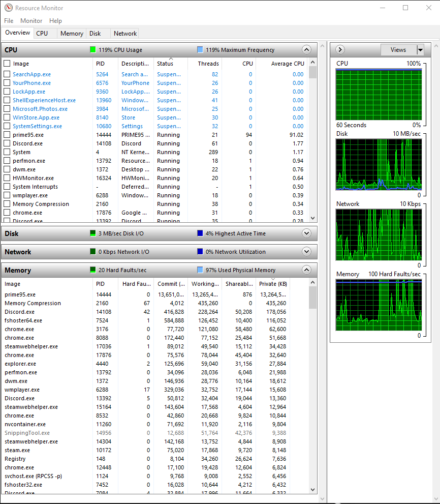Open the File menu
The height and width of the screenshot is (504, 440).
[9, 20]
